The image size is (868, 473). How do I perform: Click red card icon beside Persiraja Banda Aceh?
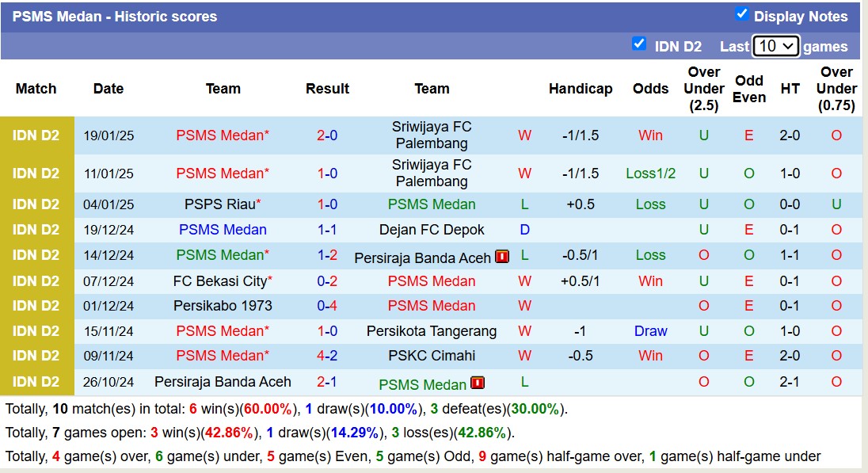click(x=502, y=256)
